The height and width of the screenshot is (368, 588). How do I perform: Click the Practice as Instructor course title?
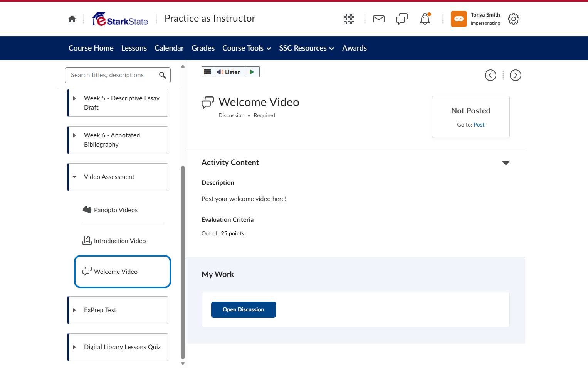click(x=210, y=19)
